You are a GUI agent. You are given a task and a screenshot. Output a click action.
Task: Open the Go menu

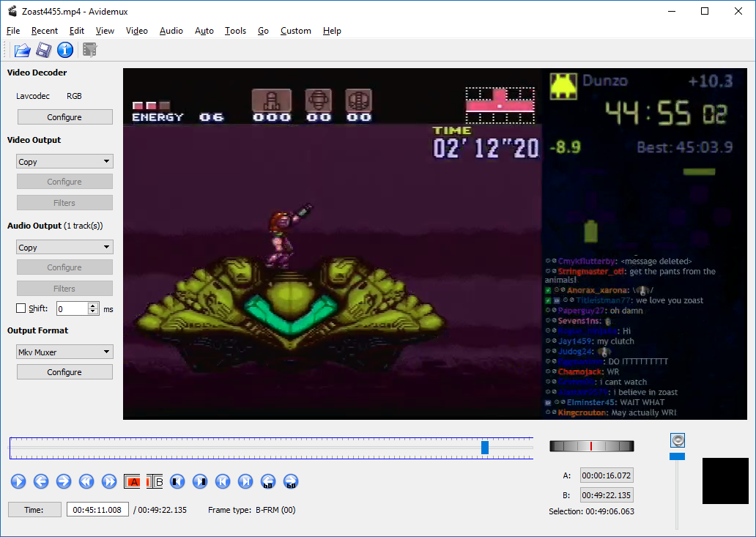(x=263, y=30)
